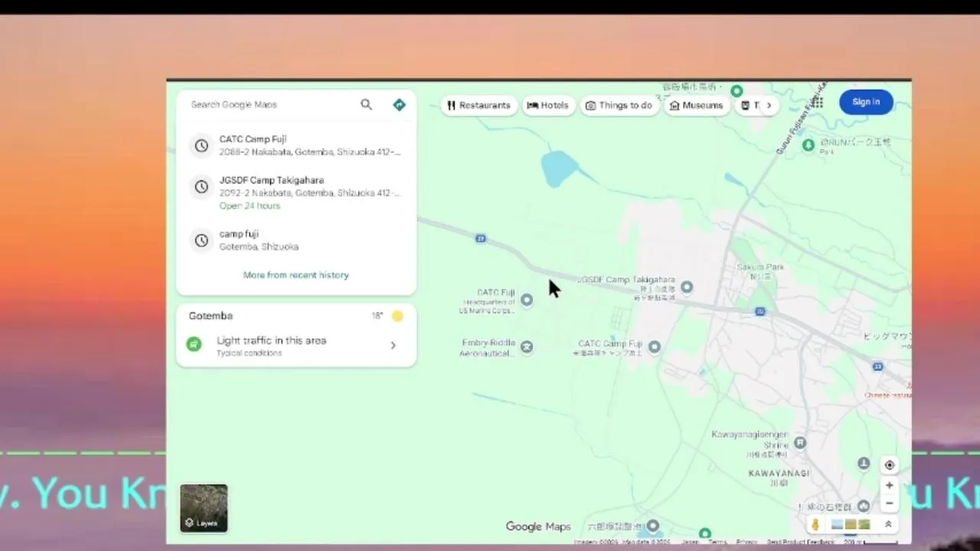Viewport: 980px width, 551px height.
Task: Click the monument pin left of location button
Action: (x=864, y=463)
